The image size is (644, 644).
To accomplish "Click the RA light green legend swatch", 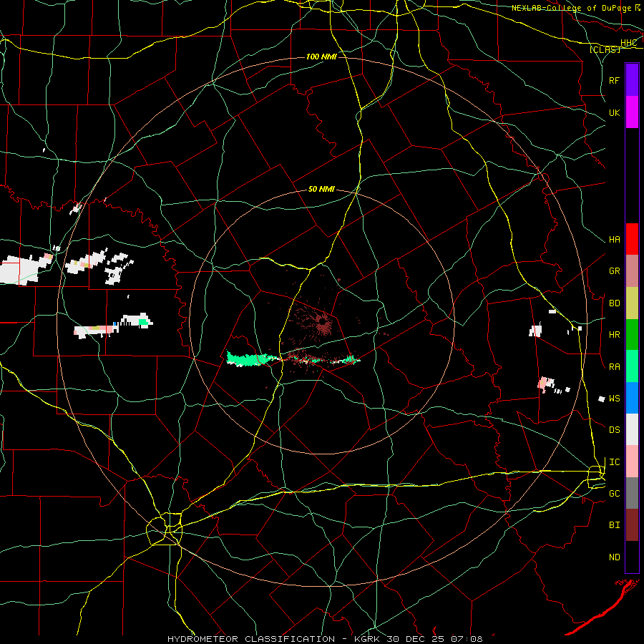I will point(632,366).
